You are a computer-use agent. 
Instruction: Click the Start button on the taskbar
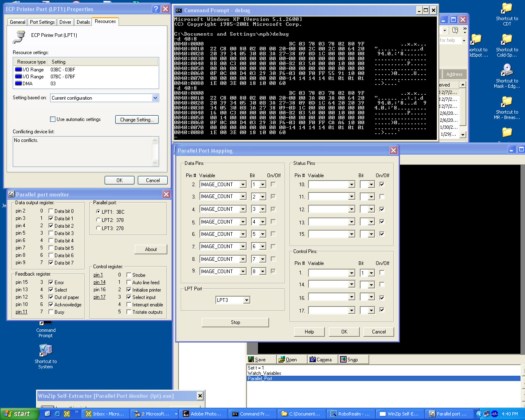coord(18,414)
